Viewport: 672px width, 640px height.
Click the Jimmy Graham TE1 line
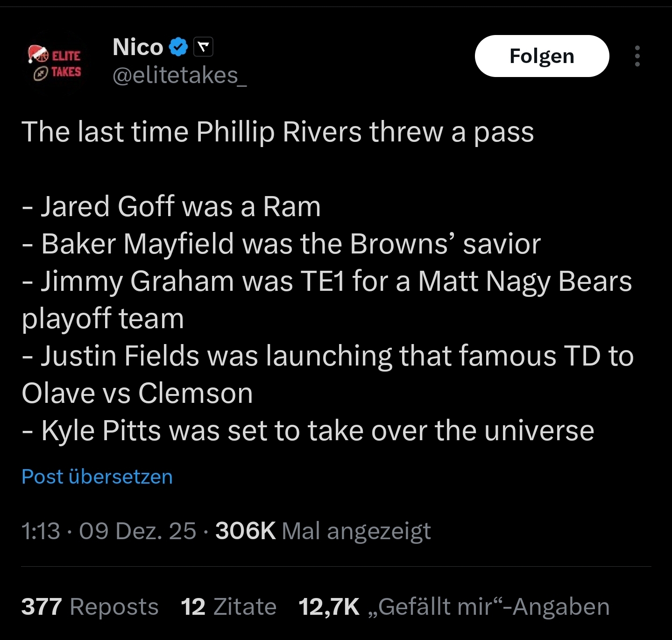click(x=327, y=281)
